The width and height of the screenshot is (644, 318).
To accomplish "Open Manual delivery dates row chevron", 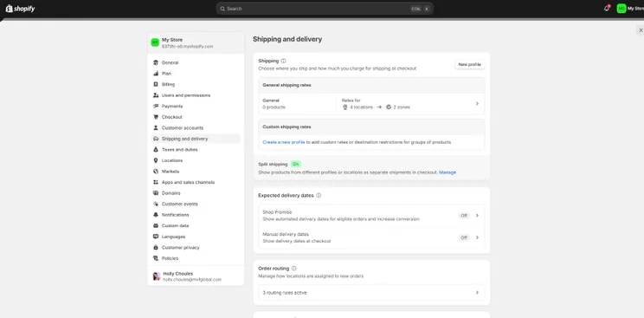I will tap(477, 237).
